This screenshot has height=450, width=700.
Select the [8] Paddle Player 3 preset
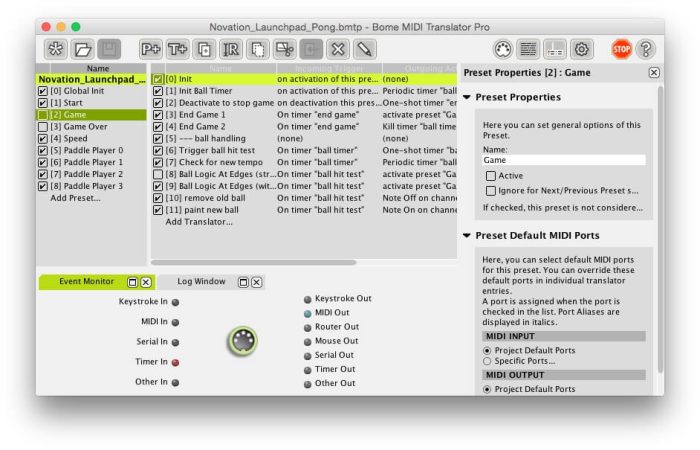(x=91, y=186)
